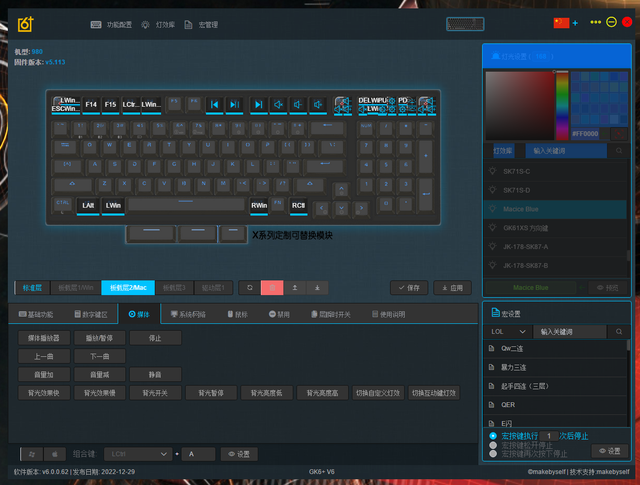Open the 鼠标 mouse tab

click(238, 314)
